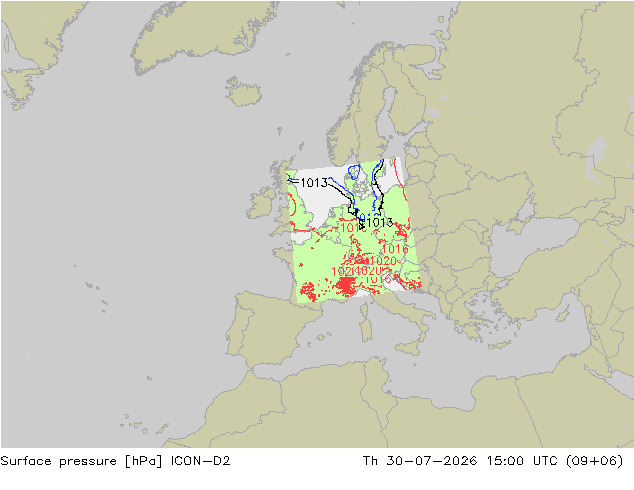Click the black 1013 label over Germany

(x=380, y=222)
